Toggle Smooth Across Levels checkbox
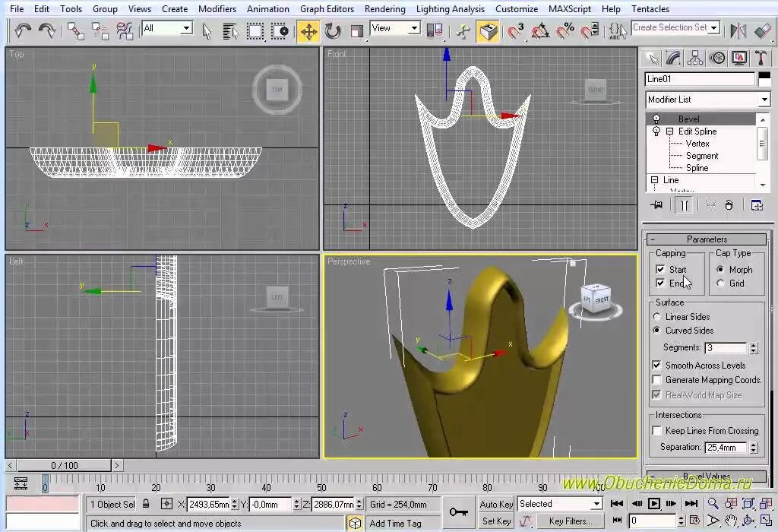 (656, 365)
